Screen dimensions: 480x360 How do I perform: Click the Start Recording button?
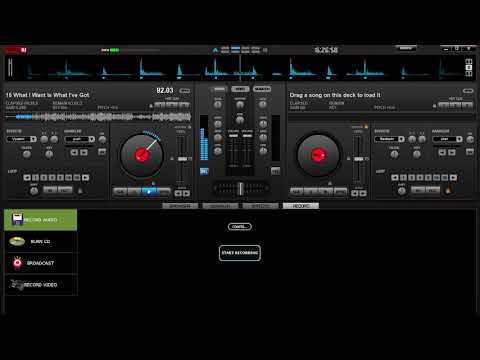(x=240, y=253)
